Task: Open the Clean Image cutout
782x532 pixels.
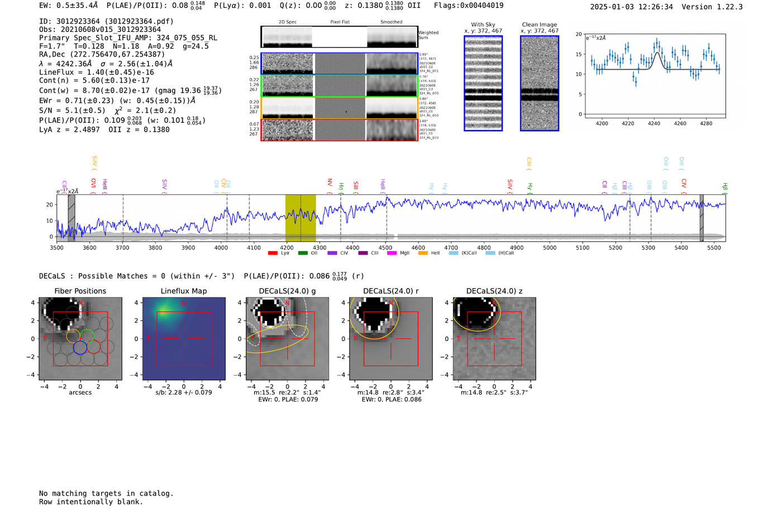Action: 540,83
